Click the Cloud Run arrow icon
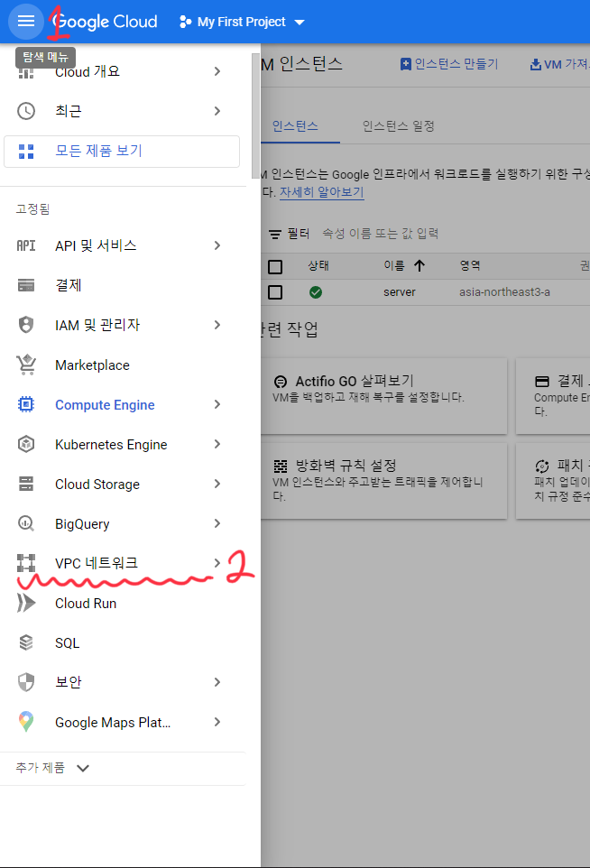The height and width of the screenshot is (868, 590). [x=26, y=603]
